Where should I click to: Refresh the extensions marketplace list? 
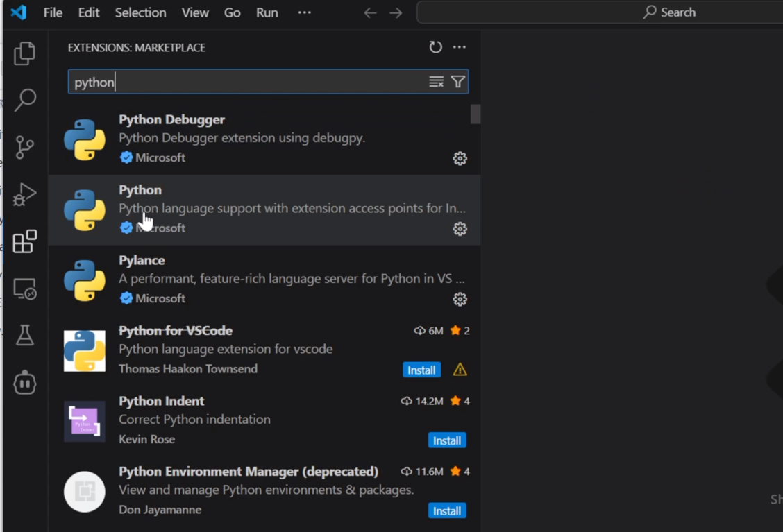coord(435,47)
